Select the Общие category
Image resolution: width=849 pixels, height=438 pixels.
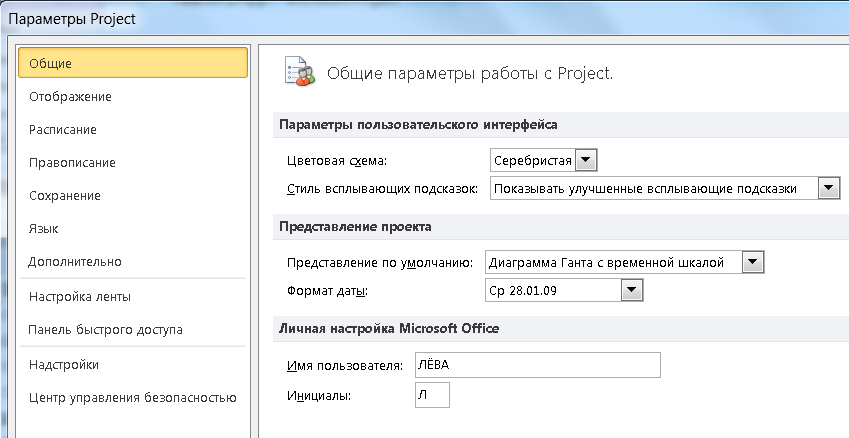(133, 63)
